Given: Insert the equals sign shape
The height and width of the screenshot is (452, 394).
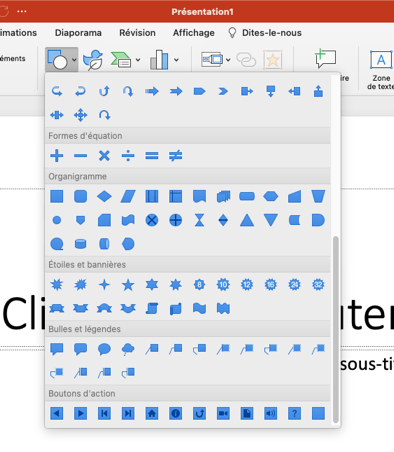Looking at the screenshot, I should coord(152,156).
